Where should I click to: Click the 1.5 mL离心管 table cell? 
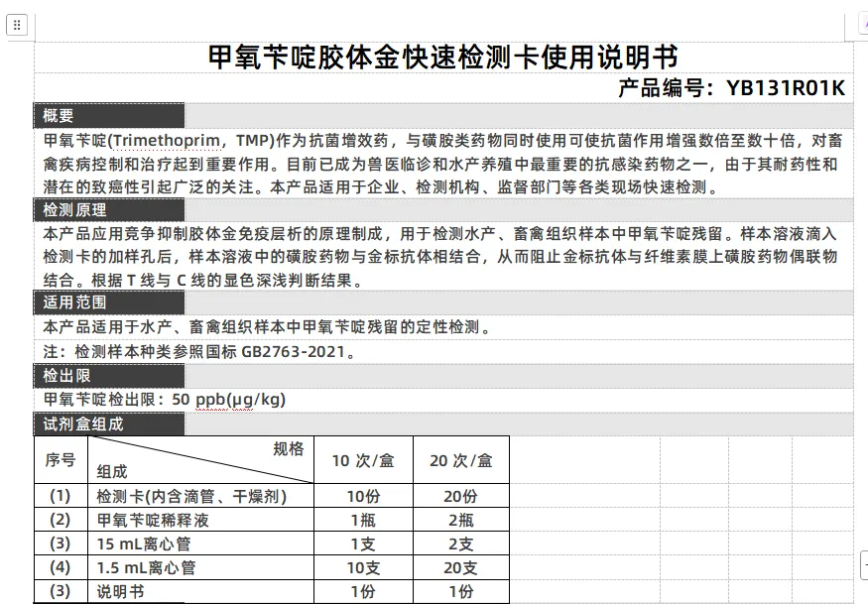coord(149,566)
